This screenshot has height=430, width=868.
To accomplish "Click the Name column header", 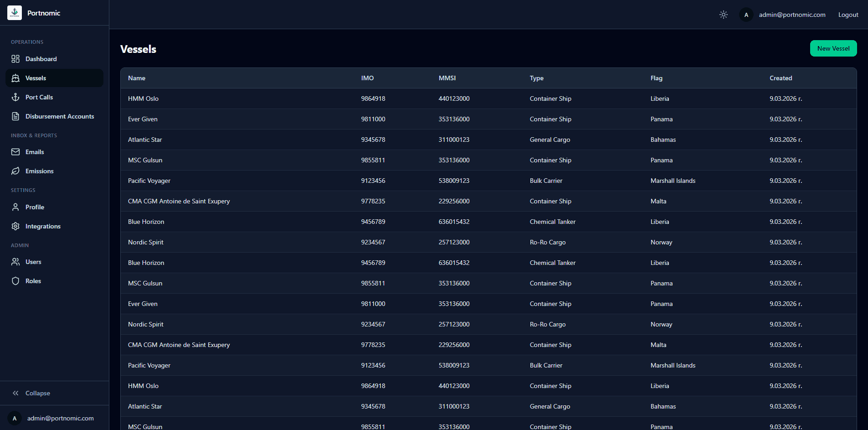I will pyautogui.click(x=137, y=78).
